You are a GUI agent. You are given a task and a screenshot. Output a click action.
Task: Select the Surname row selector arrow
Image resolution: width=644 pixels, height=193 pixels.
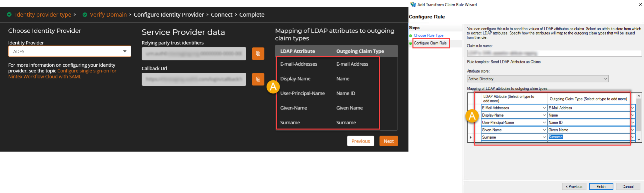point(471,137)
